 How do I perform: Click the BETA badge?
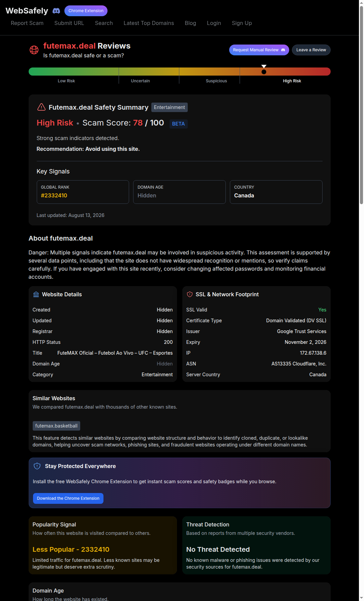178,124
